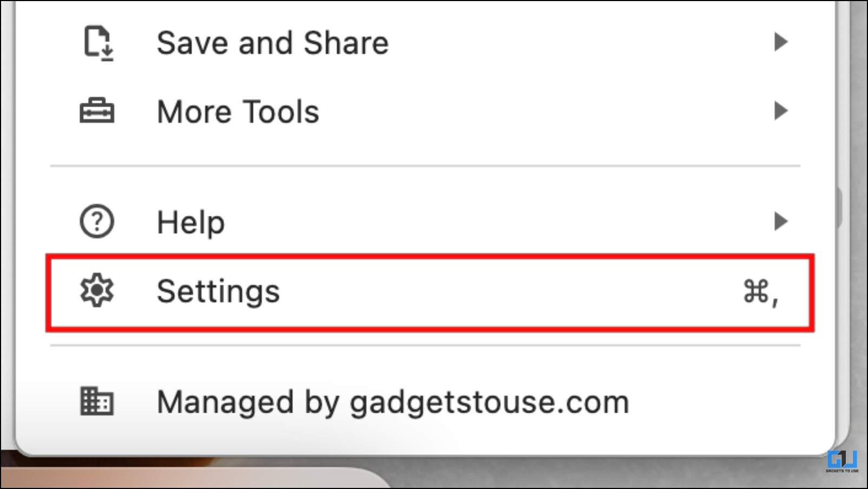Click the Settings gear icon

[x=97, y=290]
